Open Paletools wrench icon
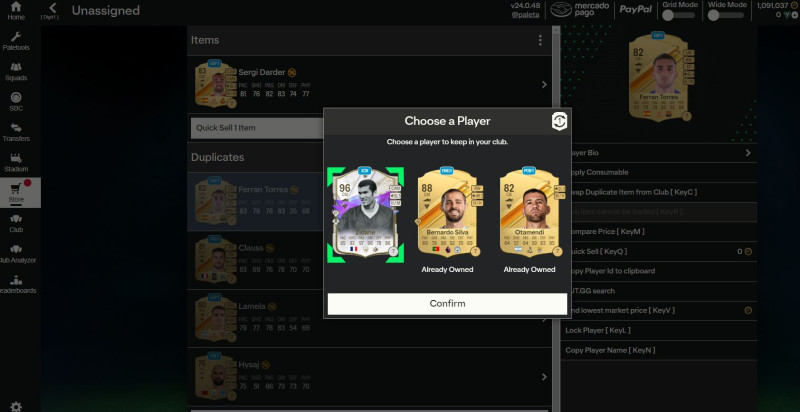The image size is (800, 412). 16,37
